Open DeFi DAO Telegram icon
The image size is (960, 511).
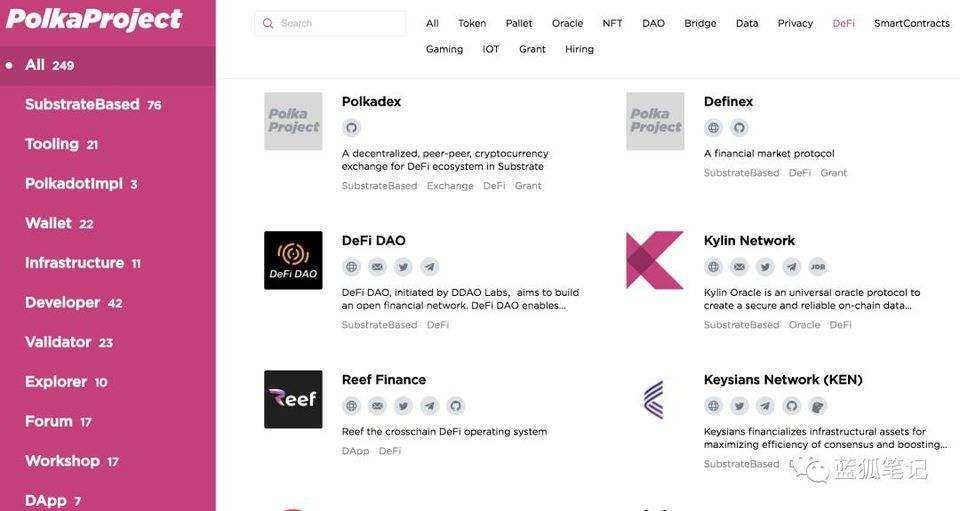[430, 267]
